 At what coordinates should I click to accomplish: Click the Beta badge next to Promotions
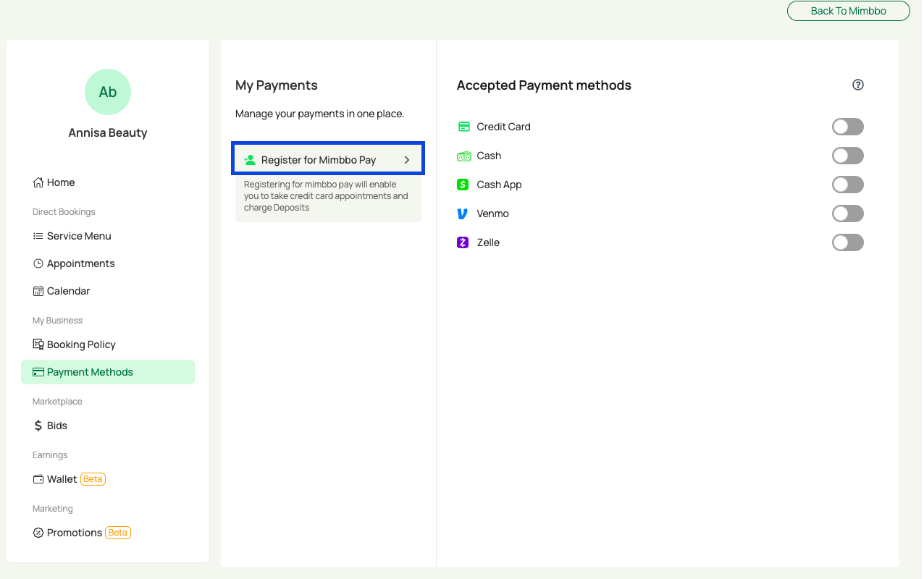[118, 533]
